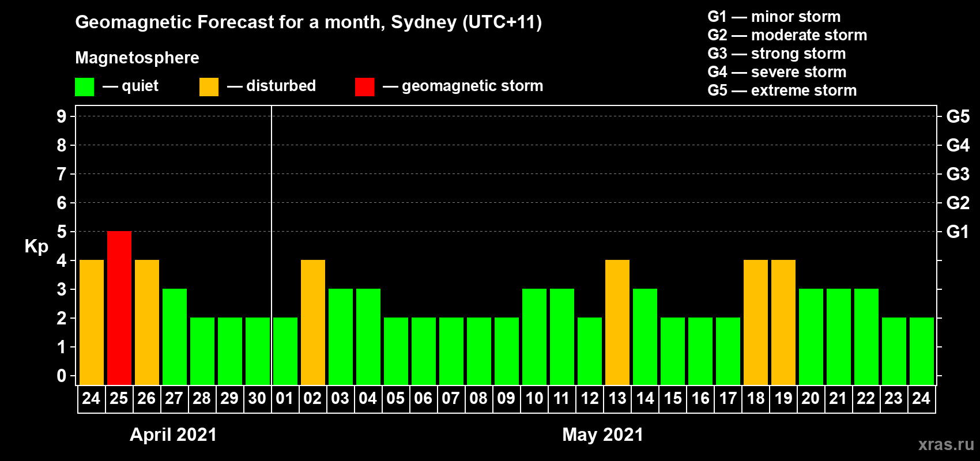
Task: Click the 'G4 — severe storm' legend line
Action: click(777, 72)
